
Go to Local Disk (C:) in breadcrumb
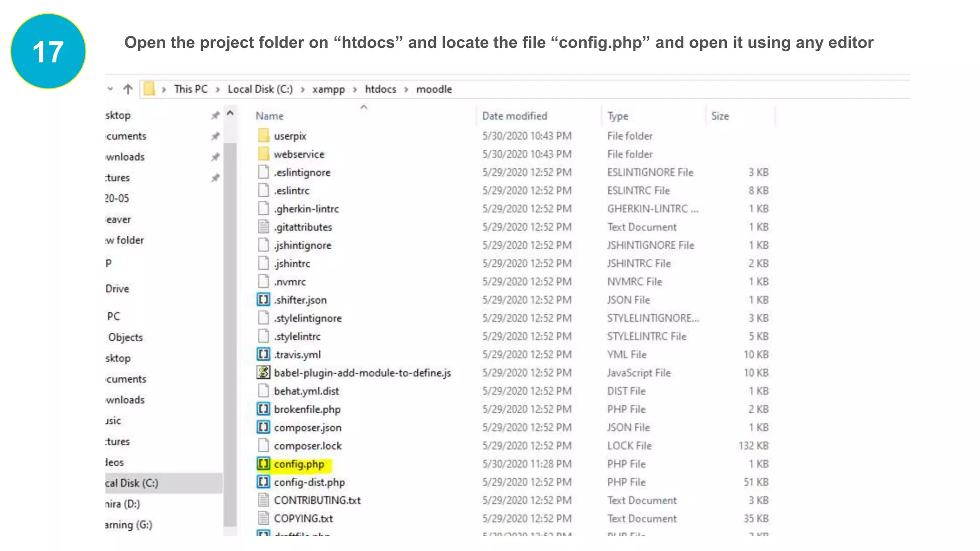point(260,89)
